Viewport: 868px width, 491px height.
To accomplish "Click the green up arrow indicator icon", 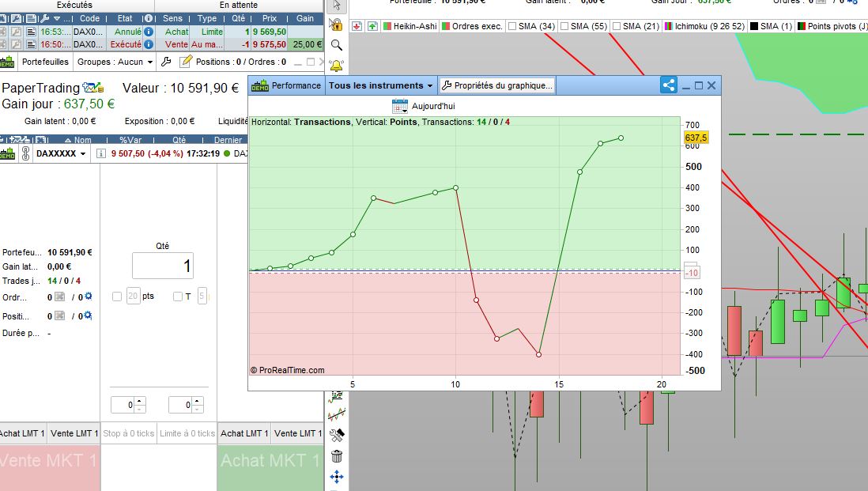I will point(372,26).
